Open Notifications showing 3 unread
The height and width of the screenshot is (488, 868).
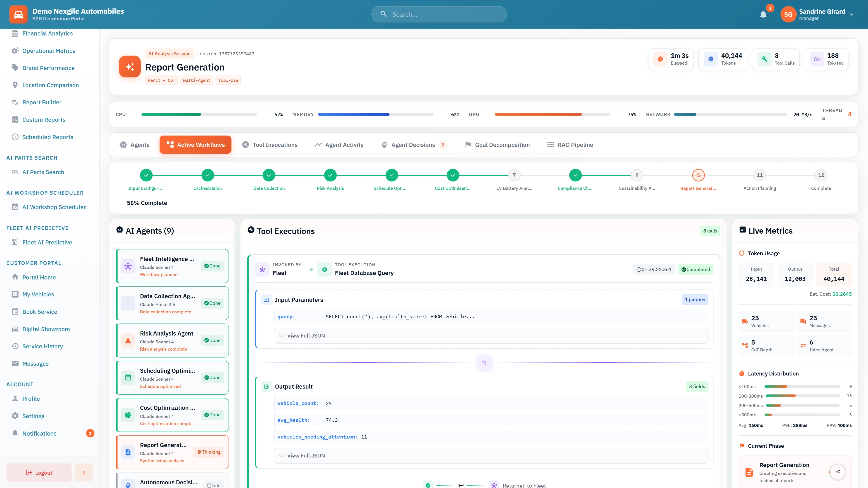39,434
